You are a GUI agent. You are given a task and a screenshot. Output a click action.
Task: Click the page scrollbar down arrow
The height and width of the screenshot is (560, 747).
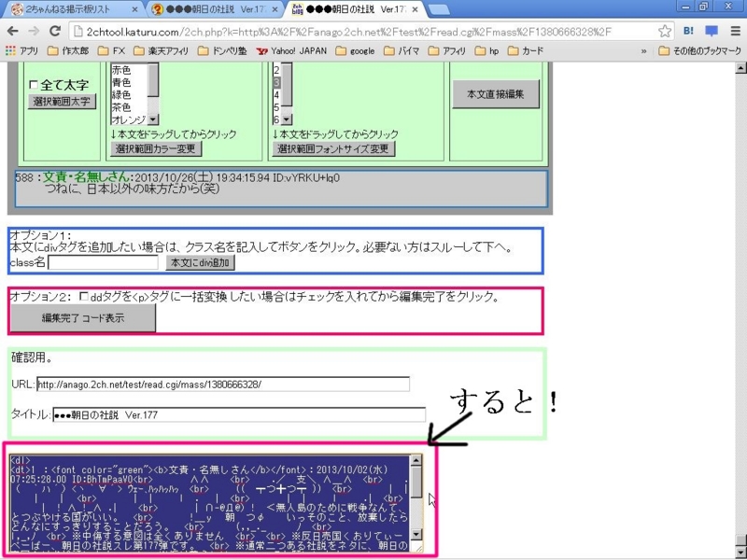tap(740, 553)
